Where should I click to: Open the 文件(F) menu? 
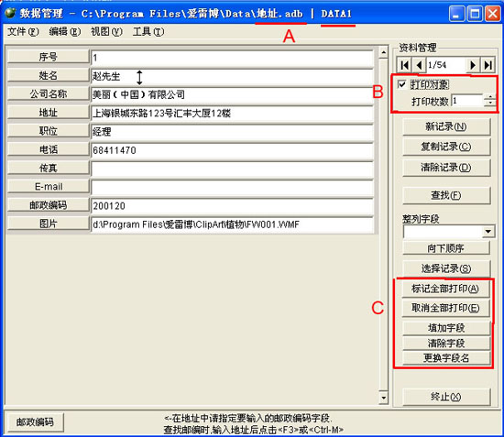click(x=23, y=31)
